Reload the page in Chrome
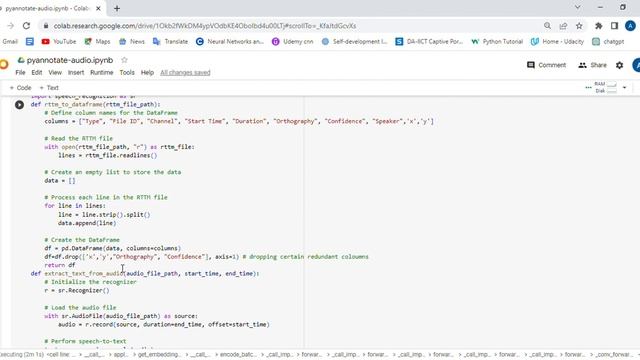Image resolution: width=640 pixels, height=360 pixels. tap(27, 26)
